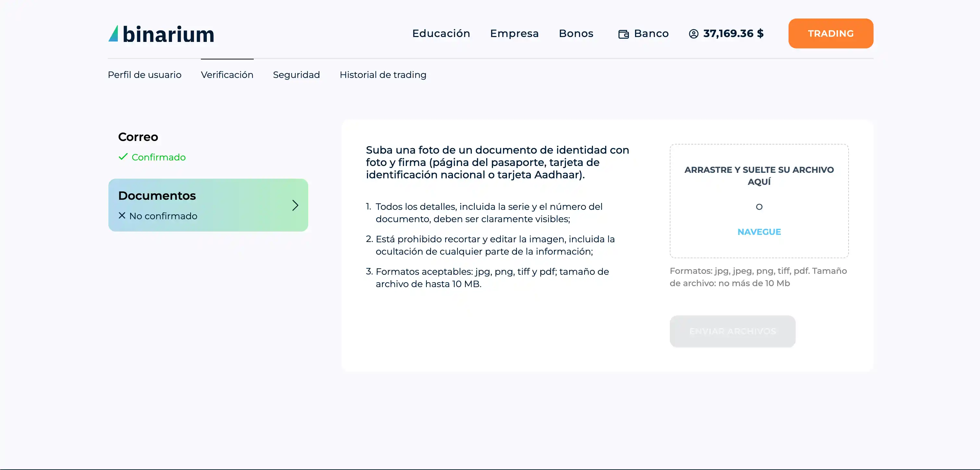Click the user account icon beside balance
The image size is (980, 470).
click(x=693, y=34)
